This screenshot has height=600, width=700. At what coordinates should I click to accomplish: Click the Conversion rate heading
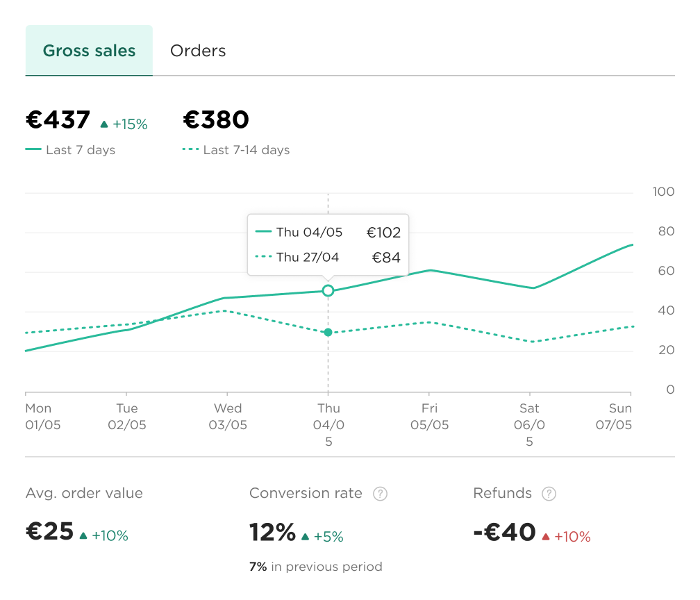click(306, 493)
